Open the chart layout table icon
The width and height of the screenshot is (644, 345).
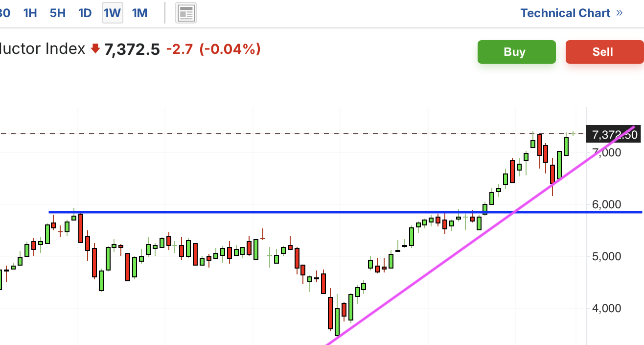coord(186,13)
